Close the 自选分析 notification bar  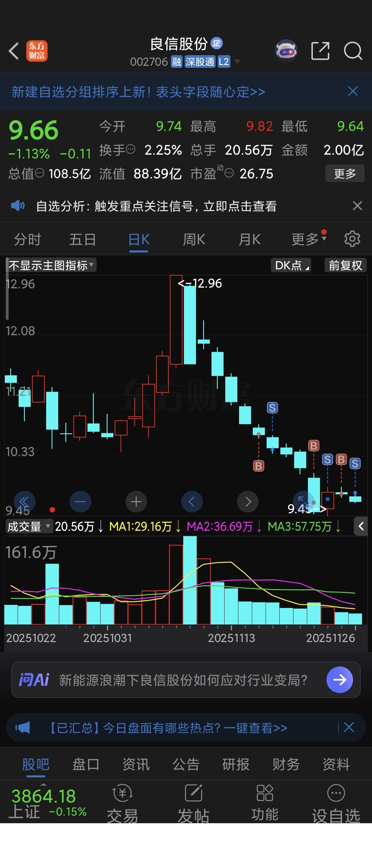point(358,206)
